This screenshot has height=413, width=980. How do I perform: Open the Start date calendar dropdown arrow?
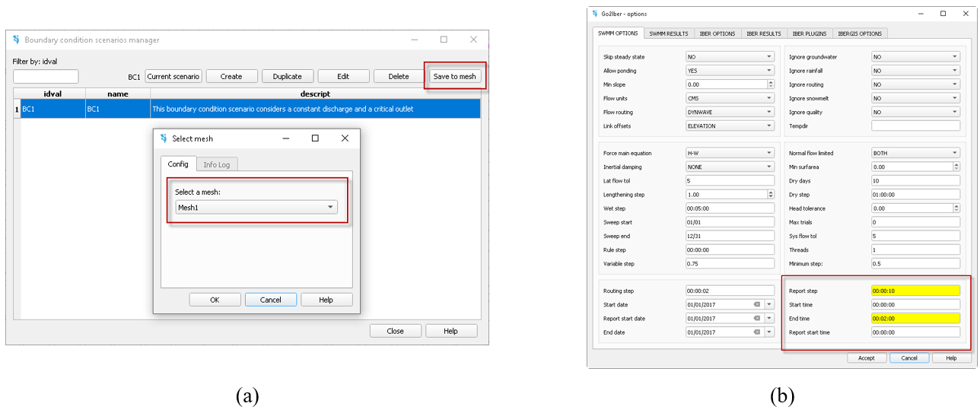tap(769, 304)
